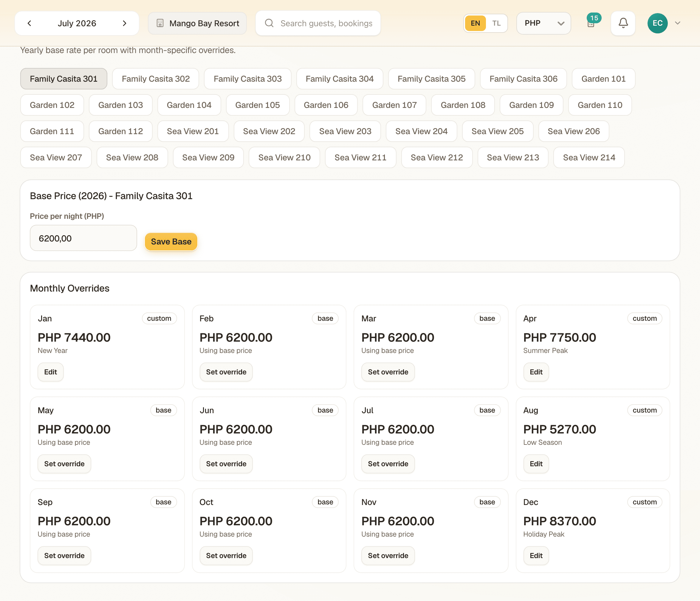Viewport: 700px width, 601px height.
Task: Set override for Jul
Action: coord(388,464)
